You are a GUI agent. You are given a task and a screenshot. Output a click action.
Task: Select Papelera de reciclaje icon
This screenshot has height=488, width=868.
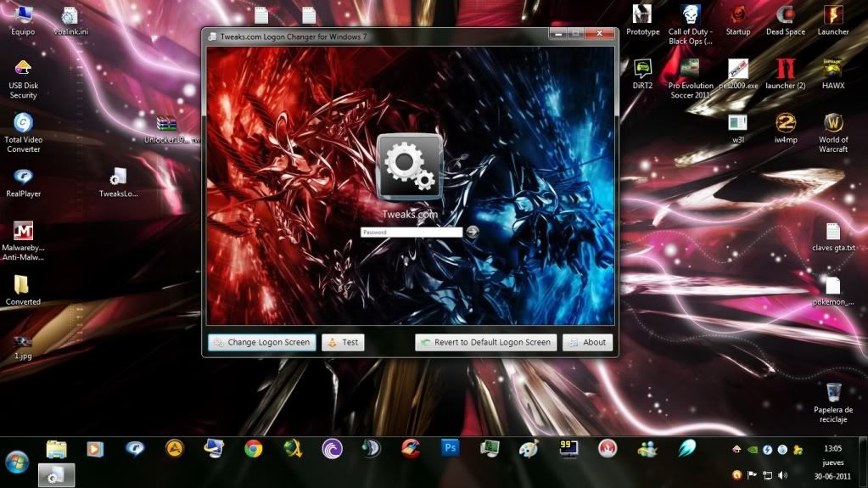click(x=833, y=402)
